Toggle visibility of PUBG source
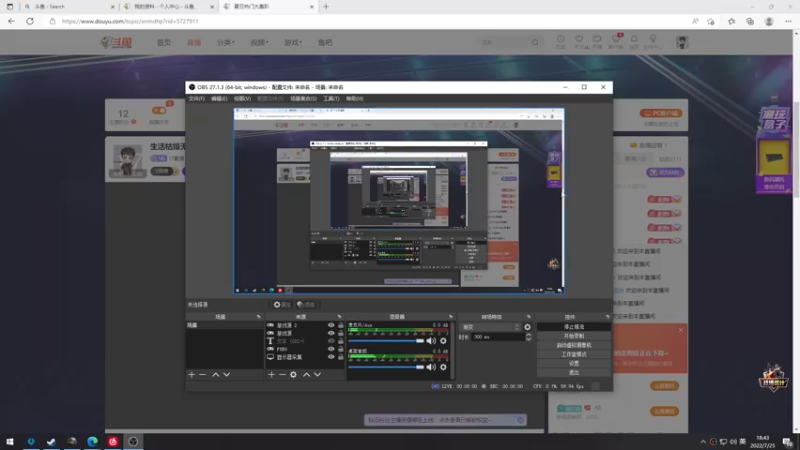This screenshot has height=450, width=800. pos(331,349)
